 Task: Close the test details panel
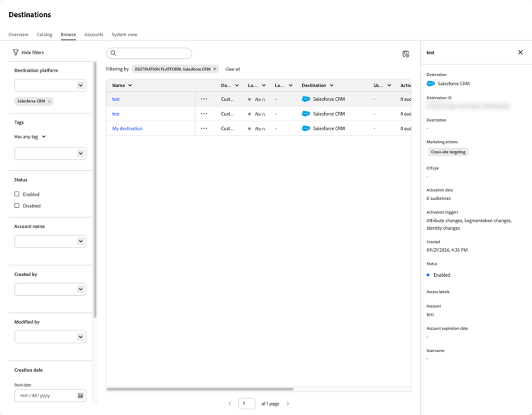(x=520, y=52)
